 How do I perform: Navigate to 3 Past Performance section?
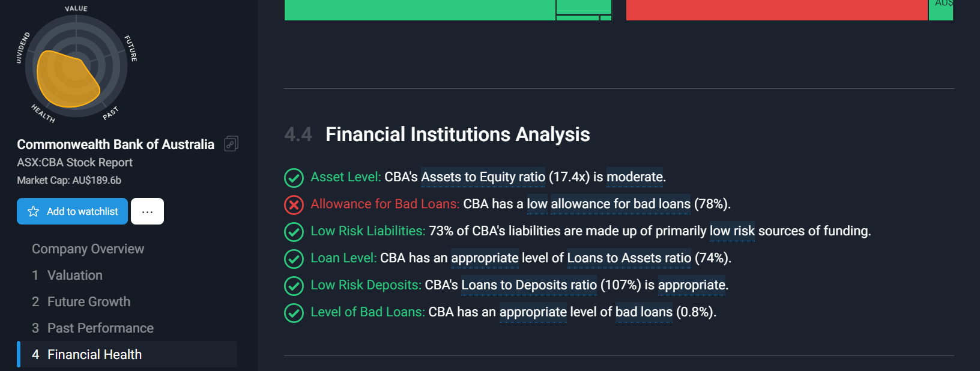[x=92, y=328]
